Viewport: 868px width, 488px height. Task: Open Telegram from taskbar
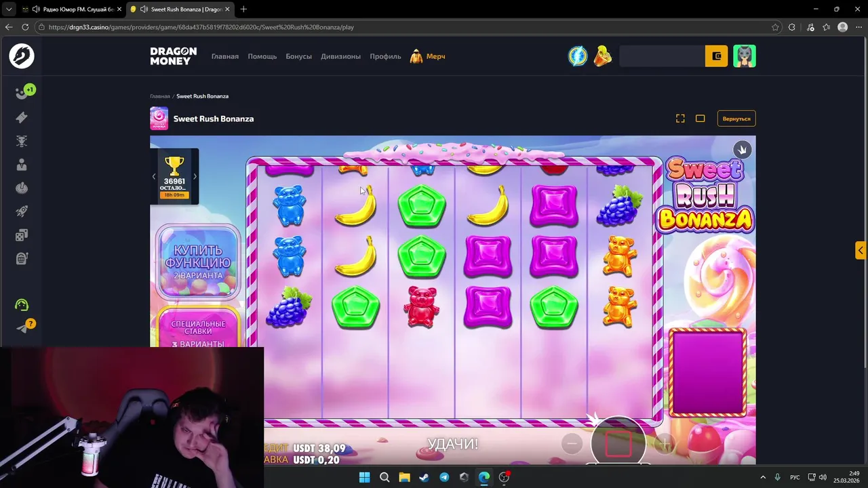pyautogui.click(x=444, y=477)
